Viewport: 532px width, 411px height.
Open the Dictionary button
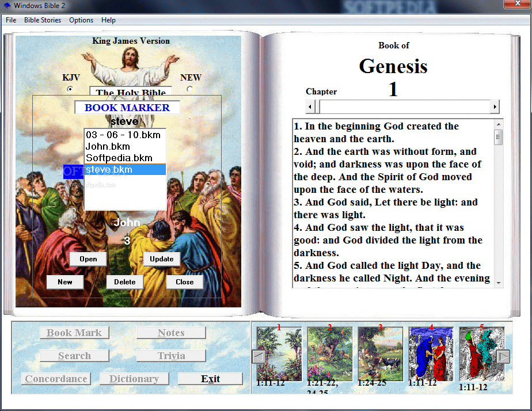(134, 379)
